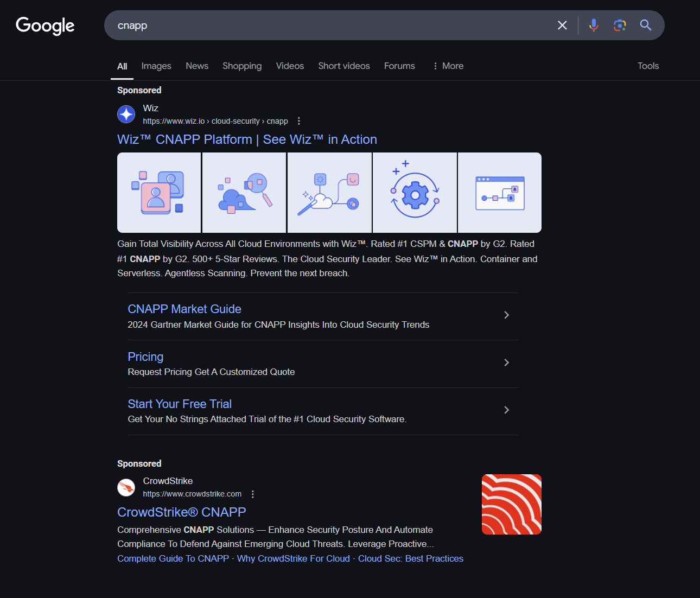Screen dimensions: 700x598
Task: Click chevron on CNAPP Market Guide row
Action: [x=506, y=315]
